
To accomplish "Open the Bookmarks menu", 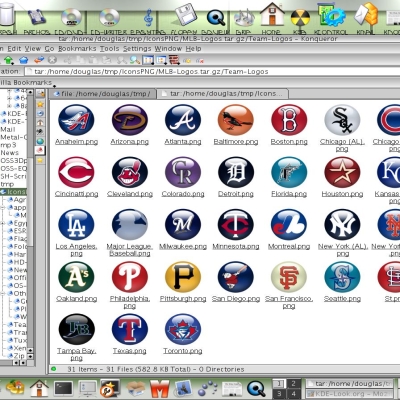I will pyautogui.click(x=77, y=49).
